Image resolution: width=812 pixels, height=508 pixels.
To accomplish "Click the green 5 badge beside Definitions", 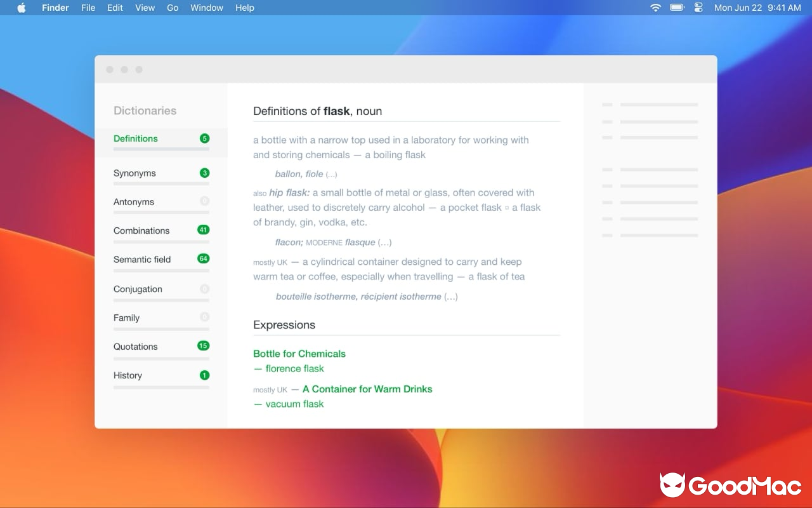I will tap(204, 138).
